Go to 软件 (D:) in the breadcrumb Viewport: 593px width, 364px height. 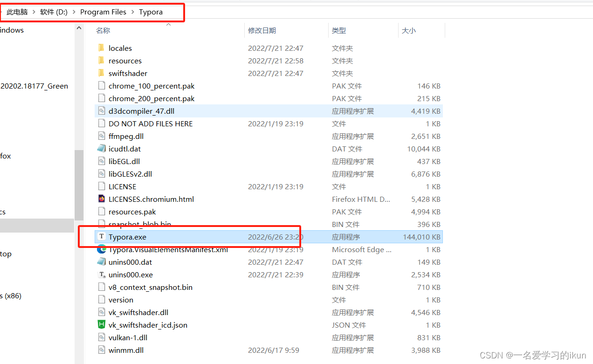54,12
